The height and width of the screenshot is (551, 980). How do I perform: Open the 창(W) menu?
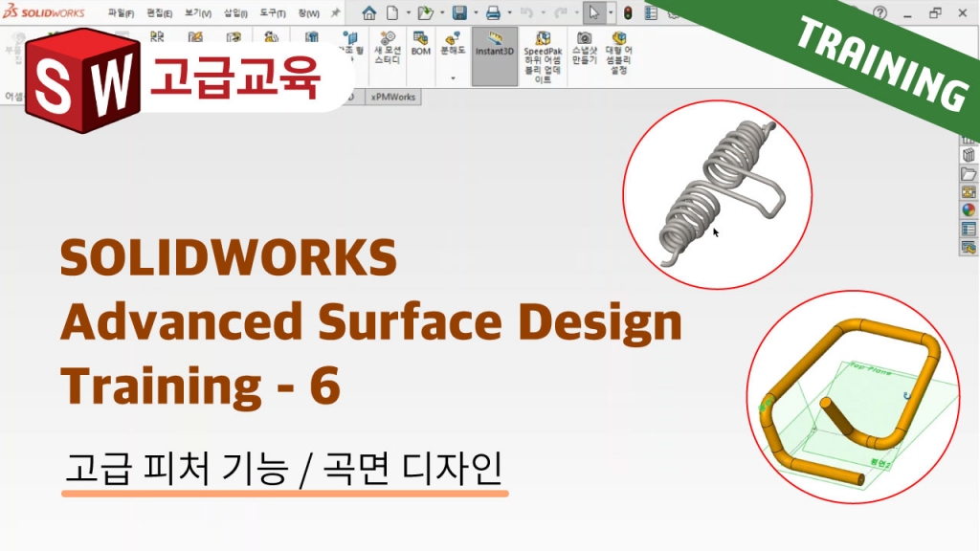[x=308, y=13]
